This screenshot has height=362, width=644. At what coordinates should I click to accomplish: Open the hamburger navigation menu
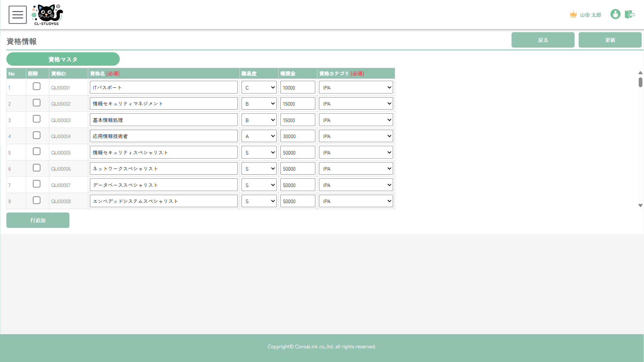[18, 15]
